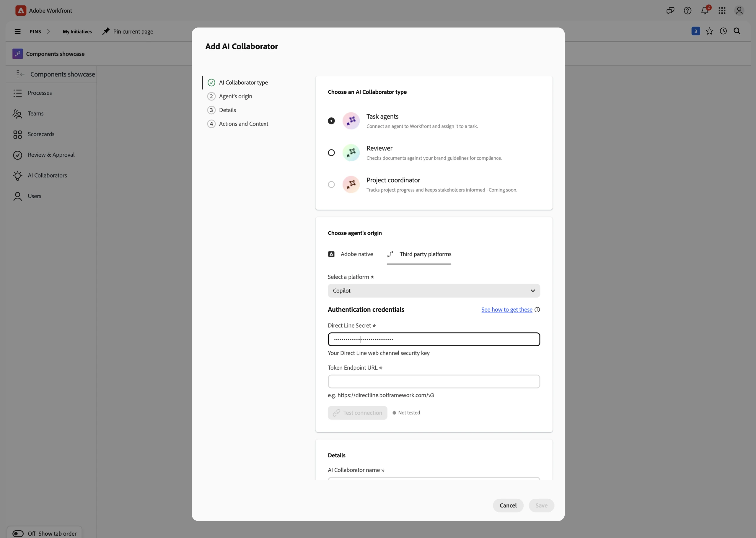Focus the Token Endpoint URL field
Image resolution: width=756 pixels, height=538 pixels.
click(x=434, y=381)
